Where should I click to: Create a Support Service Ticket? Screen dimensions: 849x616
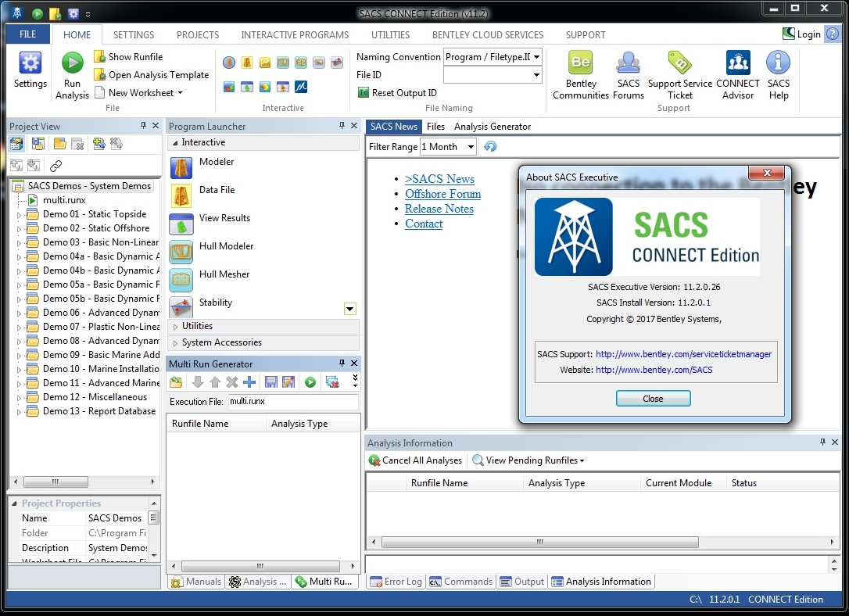[x=679, y=75]
